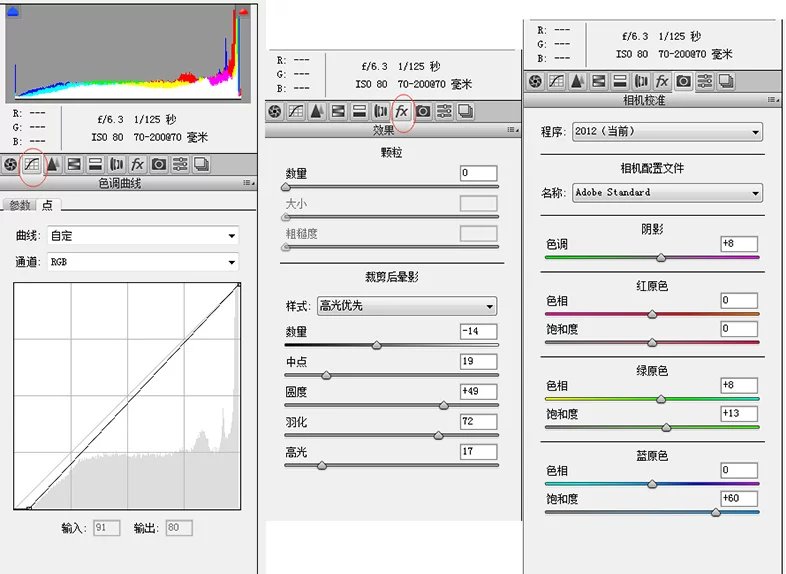Click the 蓝原色 饱和度 field showing +60
The width and height of the screenshot is (786, 574).
click(739, 498)
